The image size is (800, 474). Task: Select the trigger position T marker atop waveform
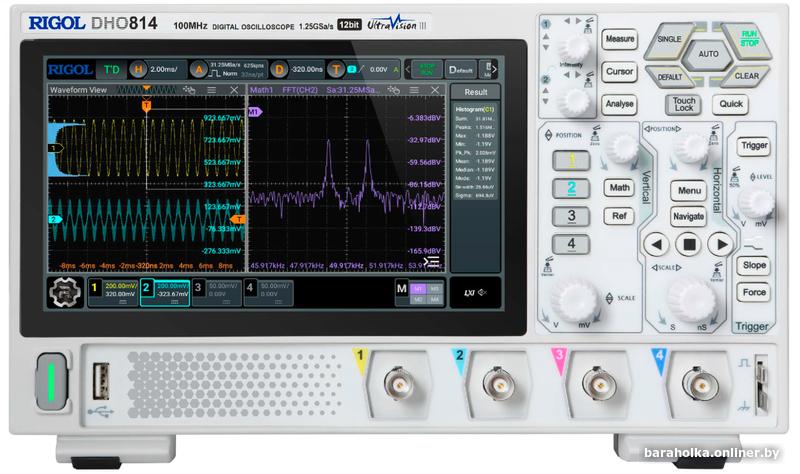(x=146, y=106)
